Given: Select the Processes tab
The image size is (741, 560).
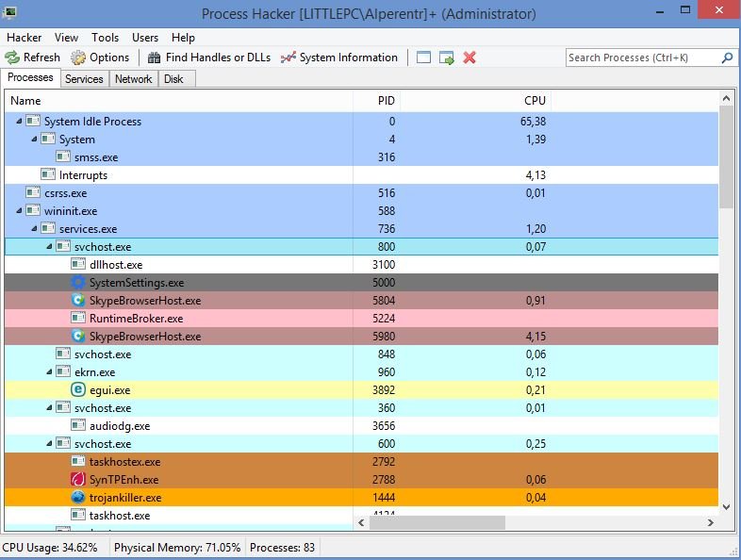Looking at the screenshot, I should tap(30, 77).
